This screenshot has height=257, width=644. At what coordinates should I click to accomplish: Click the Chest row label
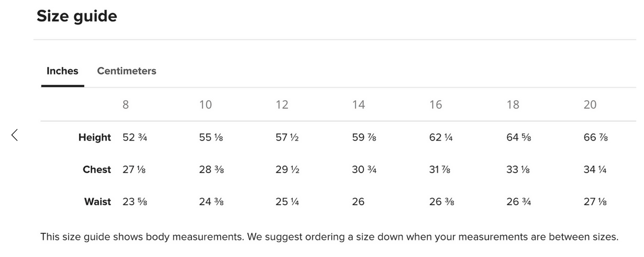[x=97, y=170]
